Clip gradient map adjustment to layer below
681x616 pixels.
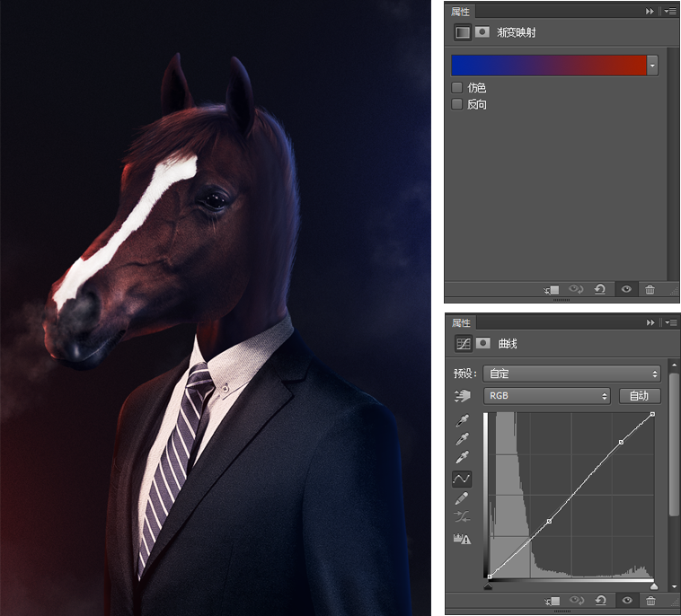[x=552, y=289]
